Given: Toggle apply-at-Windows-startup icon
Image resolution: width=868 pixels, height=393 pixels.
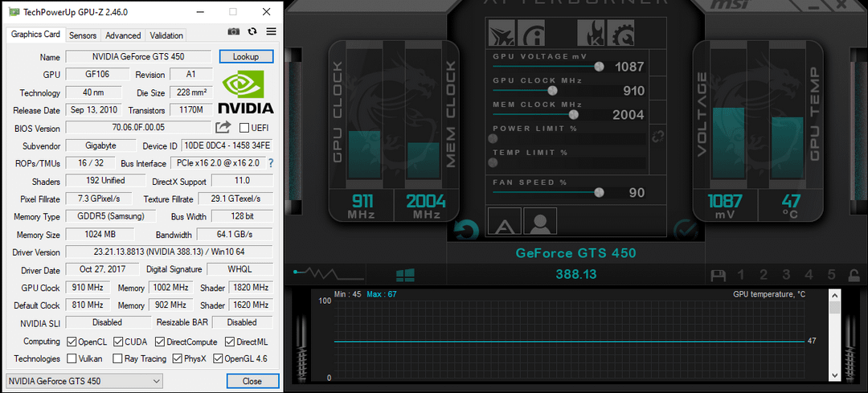Looking at the screenshot, I should click(x=405, y=275).
